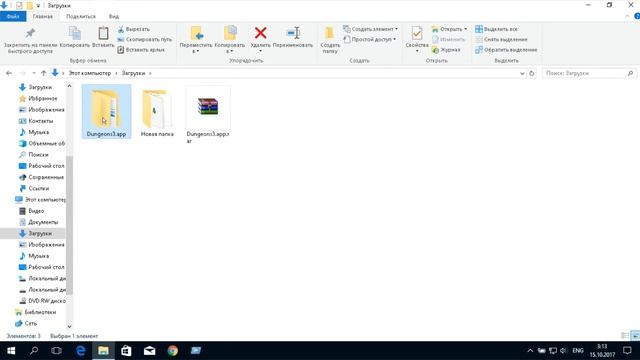Open Видео in sidebar
The image size is (640, 360).
click(31, 211)
